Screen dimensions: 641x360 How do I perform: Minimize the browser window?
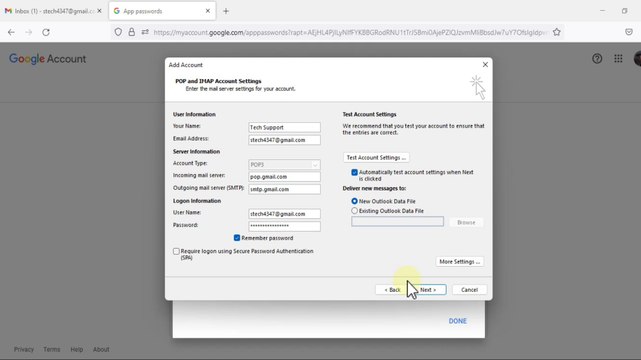click(x=603, y=11)
